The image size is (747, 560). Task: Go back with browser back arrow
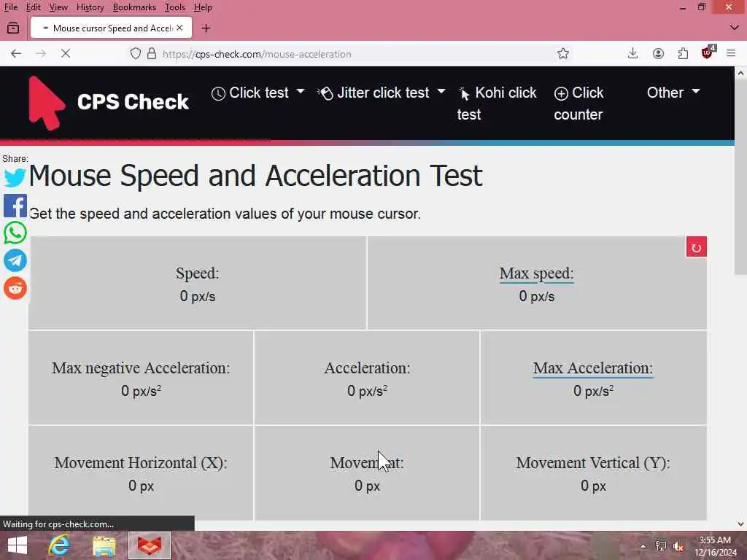point(16,53)
